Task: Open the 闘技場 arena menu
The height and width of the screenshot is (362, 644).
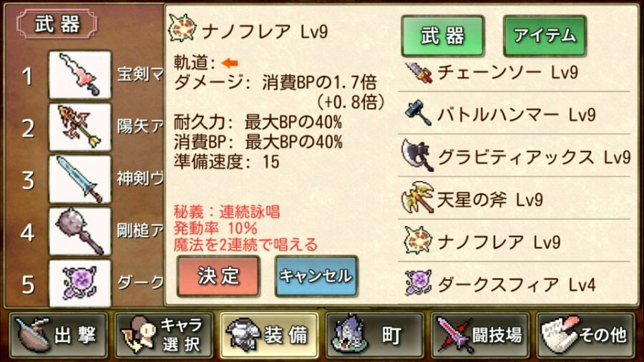Action: tap(480, 336)
